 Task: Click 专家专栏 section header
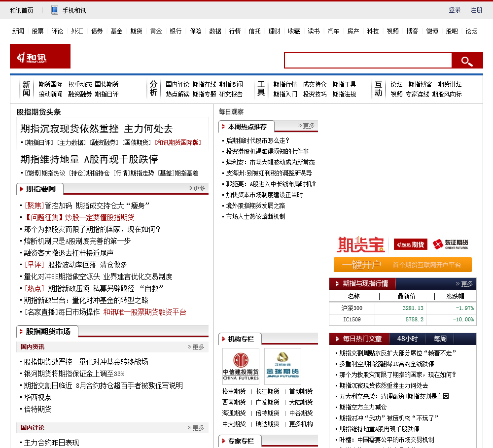tap(240, 441)
